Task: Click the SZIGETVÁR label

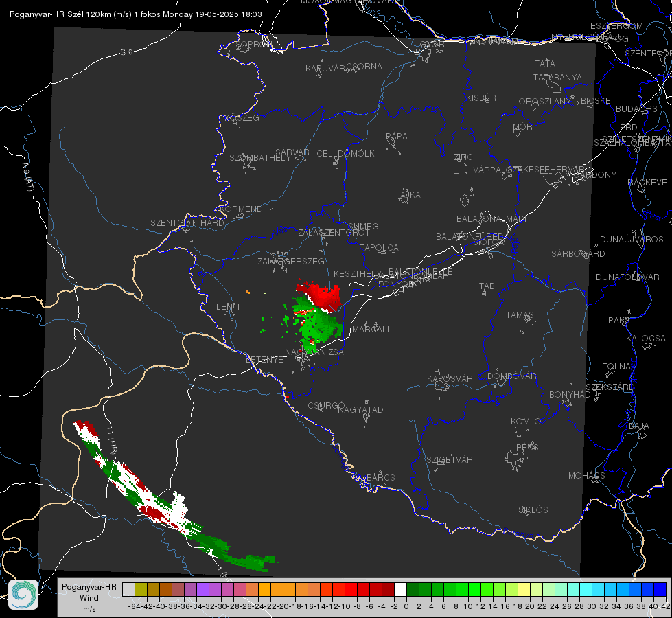Action: pyautogui.click(x=450, y=460)
